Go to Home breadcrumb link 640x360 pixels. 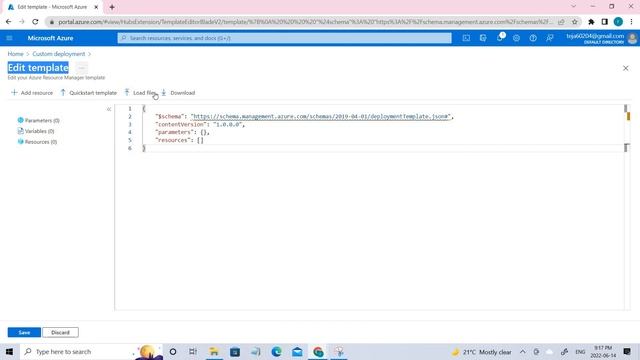pyautogui.click(x=16, y=54)
